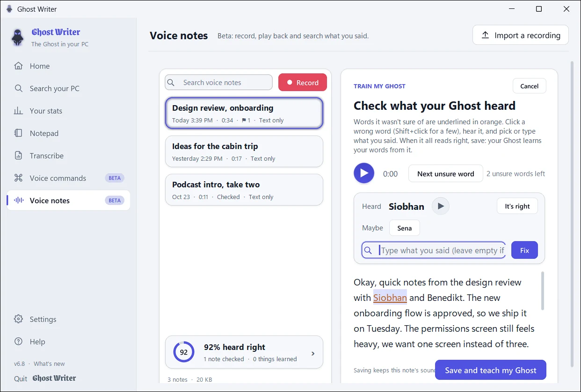Expand the 92% heard right card chevron
This screenshot has height=392, width=581.
[313, 353]
